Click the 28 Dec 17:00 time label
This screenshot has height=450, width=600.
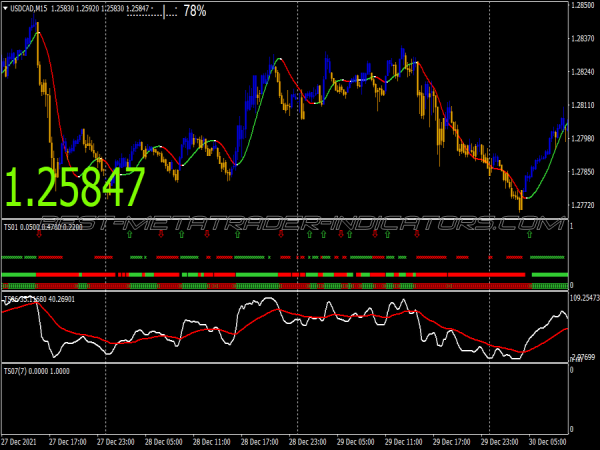(x=259, y=442)
